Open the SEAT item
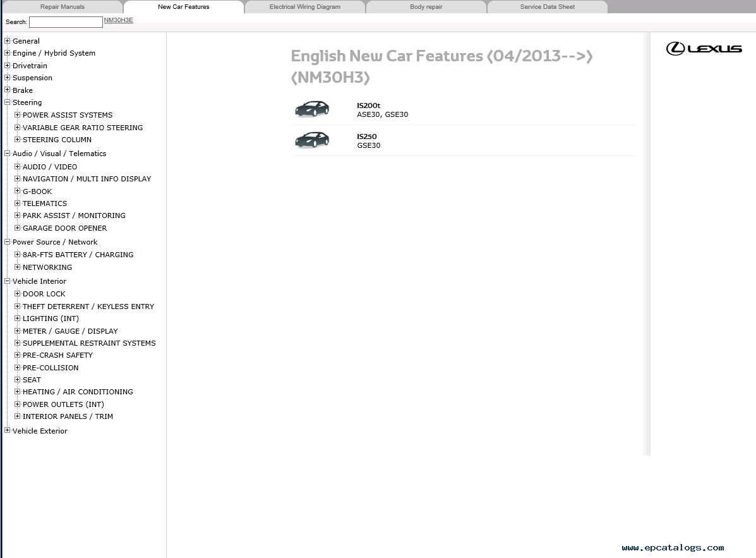Image resolution: width=756 pixels, height=558 pixels. coord(32,380)
